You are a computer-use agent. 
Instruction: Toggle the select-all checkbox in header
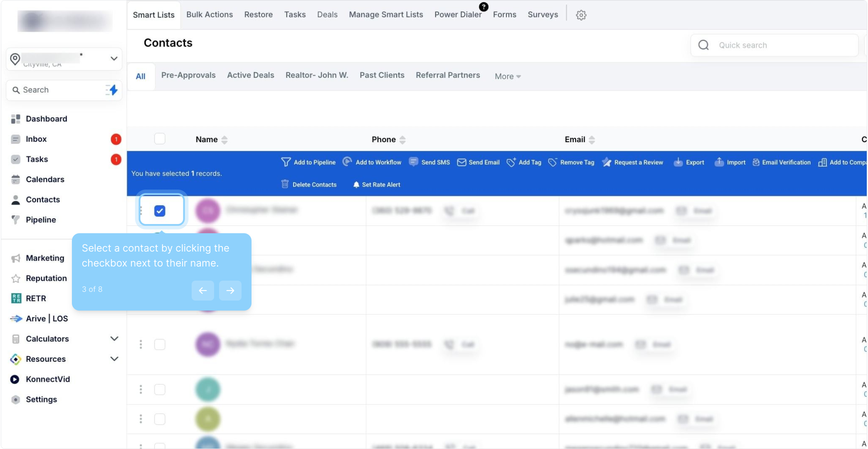[160, 139]
